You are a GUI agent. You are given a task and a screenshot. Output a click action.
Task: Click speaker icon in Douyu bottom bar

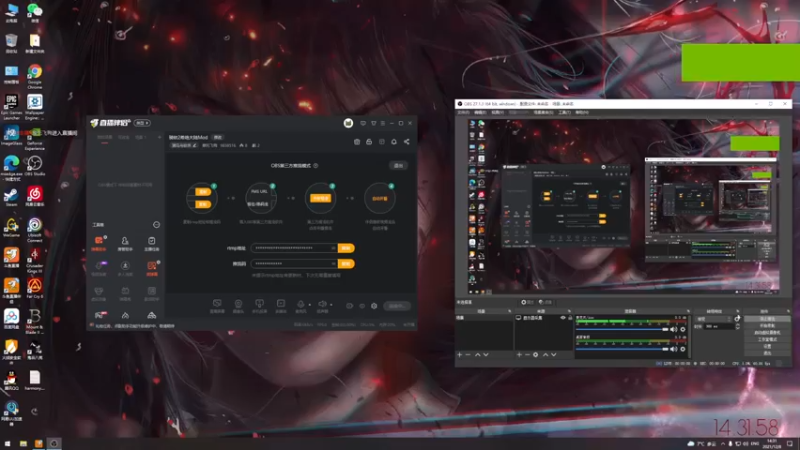pyautogui.click(x=322, y=305)
